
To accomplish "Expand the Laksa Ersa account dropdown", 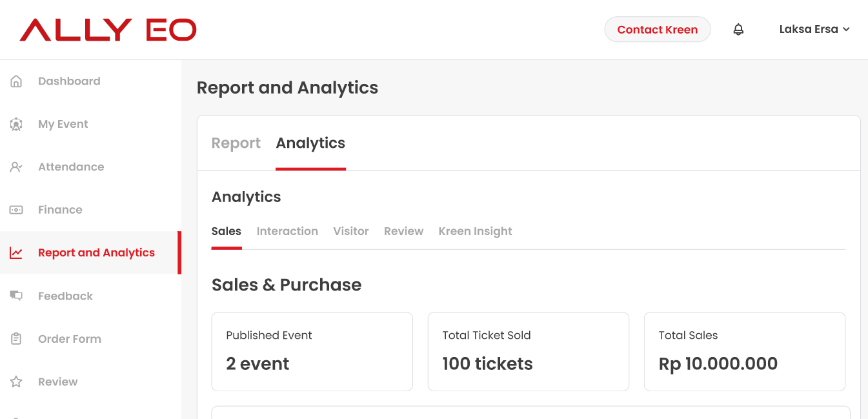I will [x=814, y=30].
